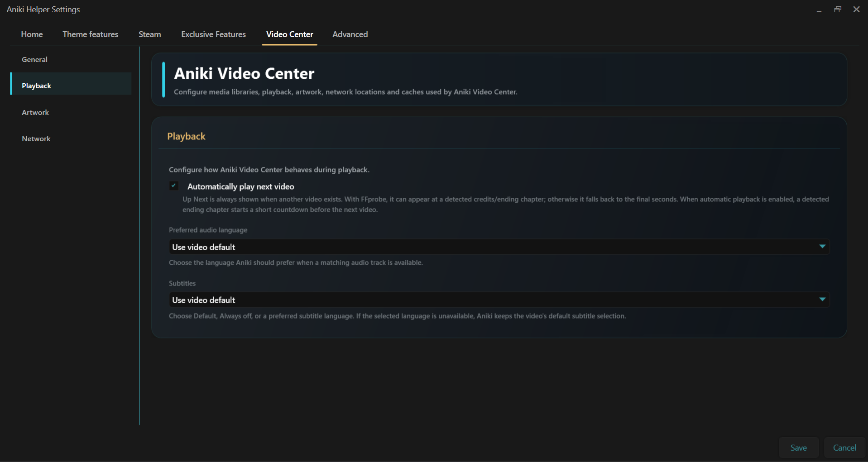Open the Network sidebar section
This screenshot has height=462, width=868.
click(x=71, y=138)
